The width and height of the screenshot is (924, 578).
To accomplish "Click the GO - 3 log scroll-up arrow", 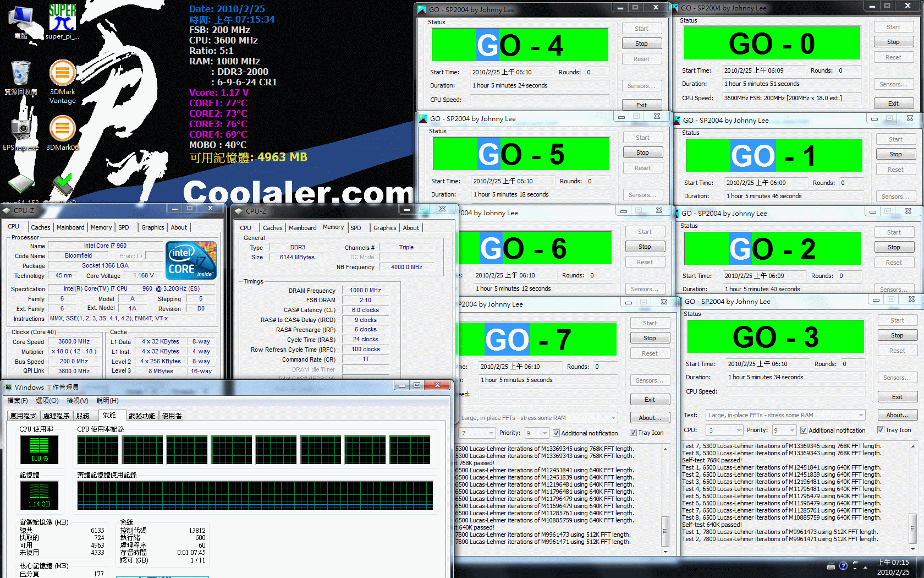I will point(912,447).
